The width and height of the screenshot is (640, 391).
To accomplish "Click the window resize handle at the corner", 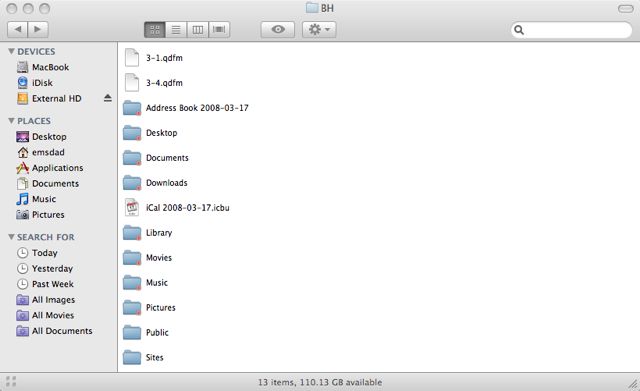I will point(633,384).
